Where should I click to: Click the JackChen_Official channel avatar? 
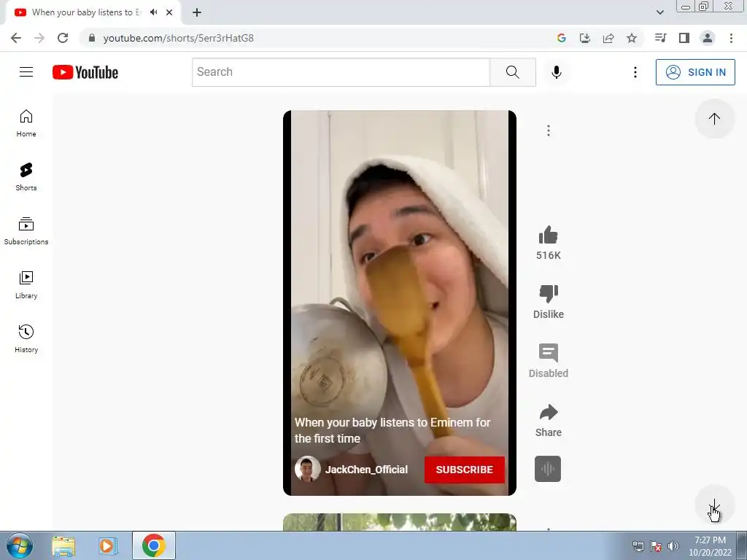(307, 469)
